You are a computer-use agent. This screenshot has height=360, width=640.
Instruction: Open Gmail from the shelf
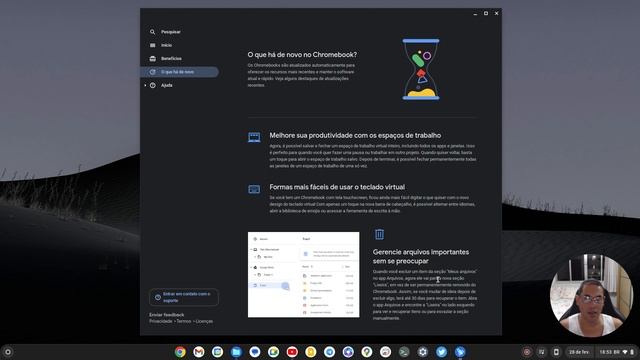coord(199,352)
